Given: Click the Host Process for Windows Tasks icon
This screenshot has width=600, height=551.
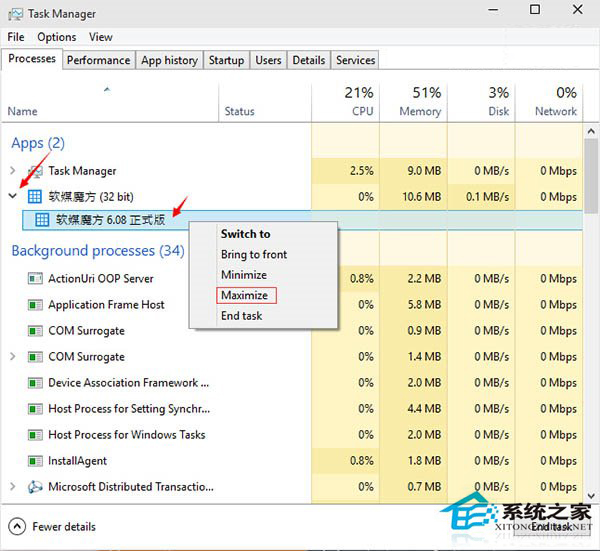Looking at the screenshot, I should click(x=35, y=435).
